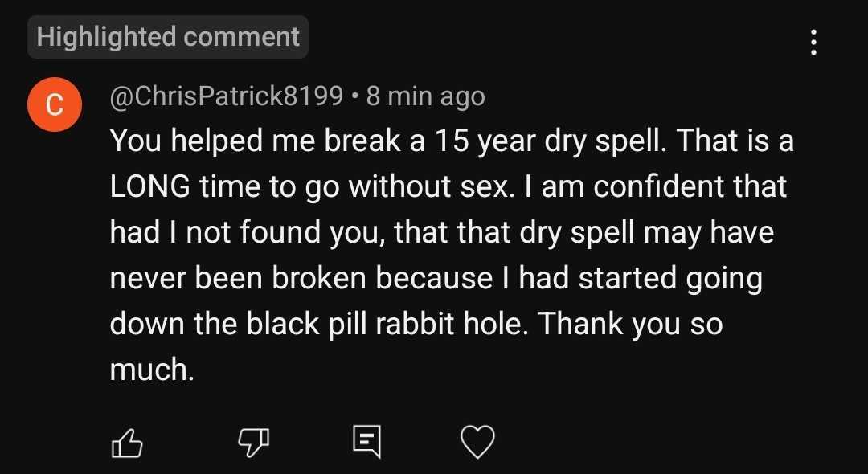Open the reply icon under the comment

pyautogui.click(x=366, y=441)
